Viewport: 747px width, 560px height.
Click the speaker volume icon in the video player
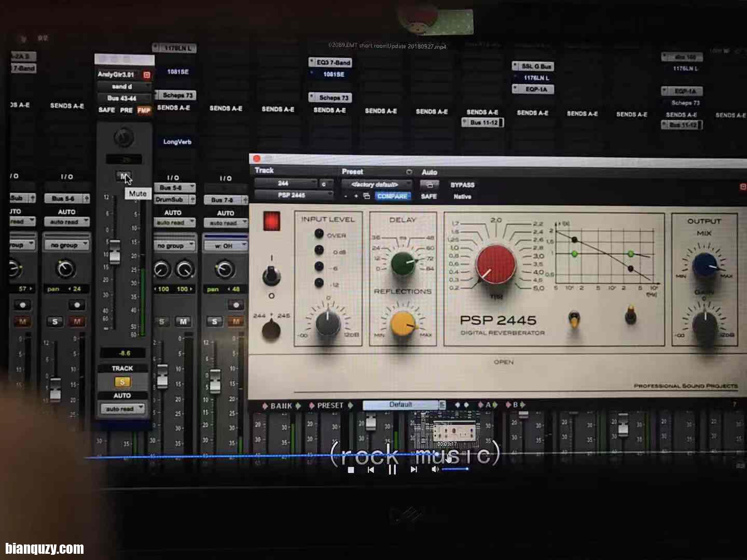(435, 469)
